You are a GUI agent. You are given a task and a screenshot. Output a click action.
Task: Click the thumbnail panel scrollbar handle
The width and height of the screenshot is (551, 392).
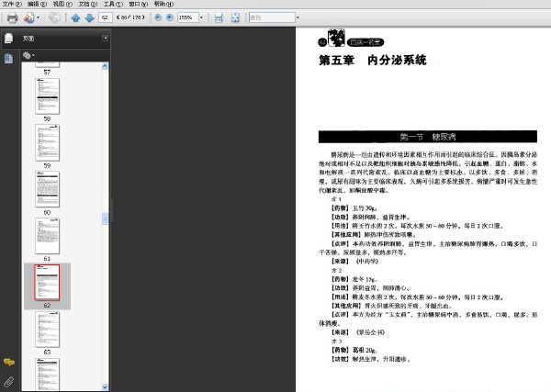(x=105, y=218)
